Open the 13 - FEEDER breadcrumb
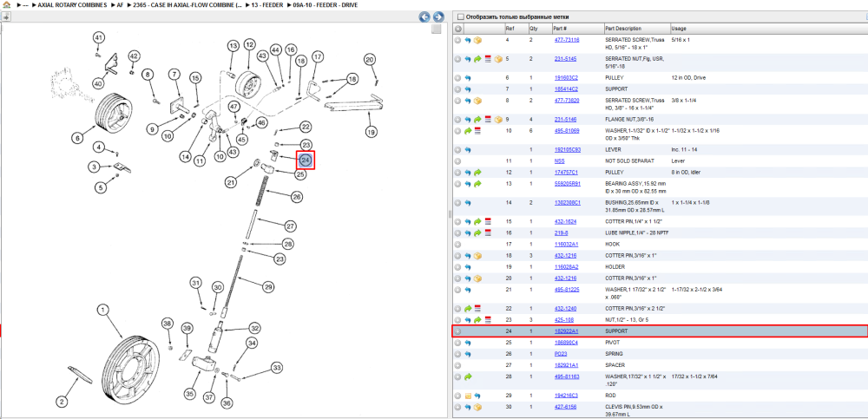868x419 pixels. (x=268, y=5)
